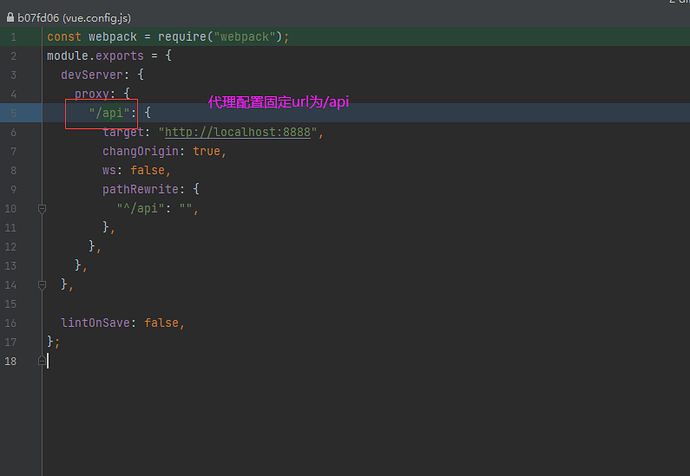Open the http://localhost:8888 link
The width and height of the screenshot is (690, 476).
tap(238, 132)
